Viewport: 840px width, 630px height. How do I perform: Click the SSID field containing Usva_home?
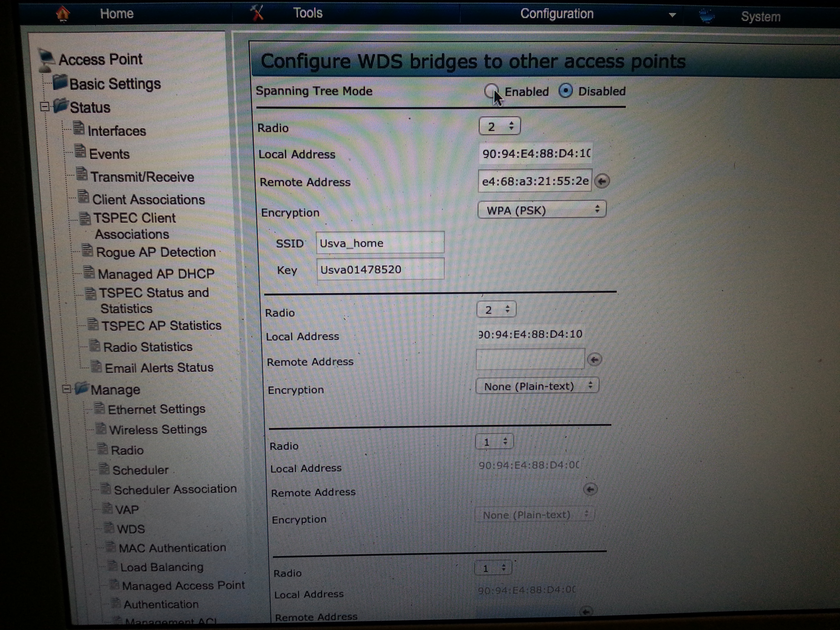pos(379,243)
